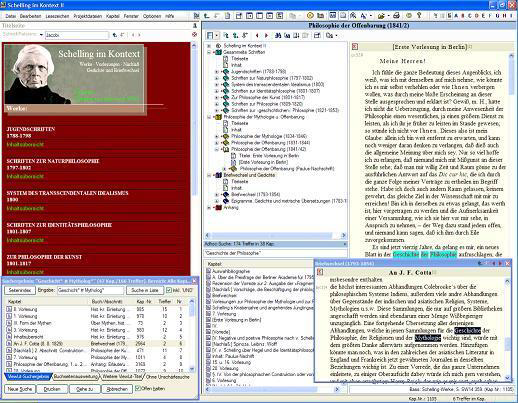Viewport: 518px width, 403px height.
Task: Open dropdown arrow beside font 'A' icon
Action: 371,16
